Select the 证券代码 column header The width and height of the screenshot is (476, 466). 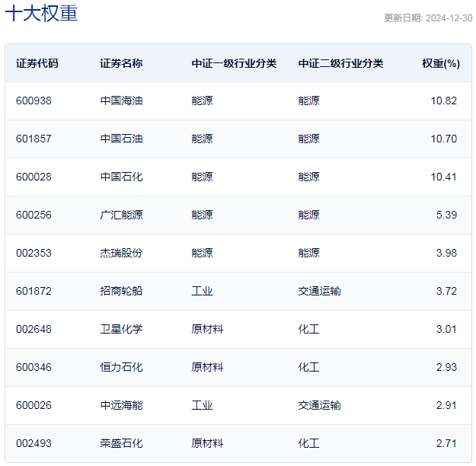pyautogui.click(x=37, y=63)
